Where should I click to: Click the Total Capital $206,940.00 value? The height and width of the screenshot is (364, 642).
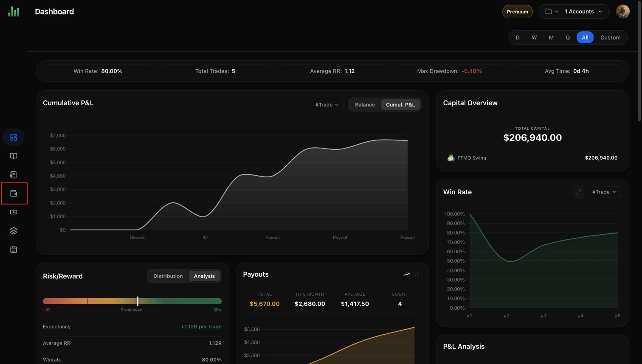pos(532,138)
